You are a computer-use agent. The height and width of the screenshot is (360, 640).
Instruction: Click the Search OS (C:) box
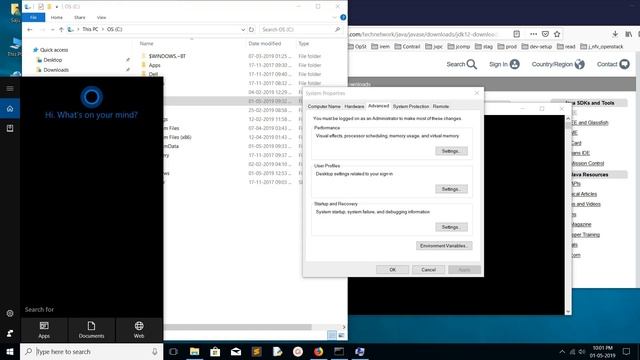click(x=301, y=29)
